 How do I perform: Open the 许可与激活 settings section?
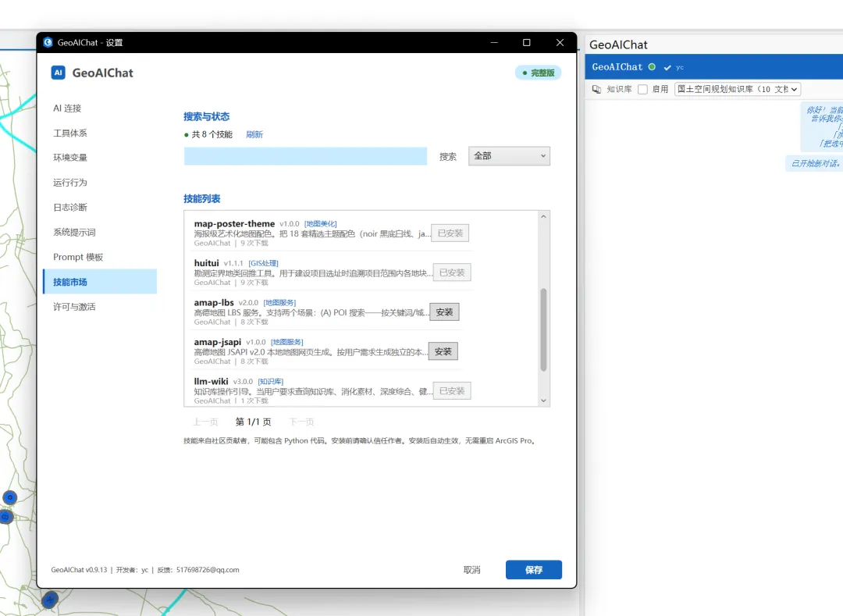tap(74, 306)
